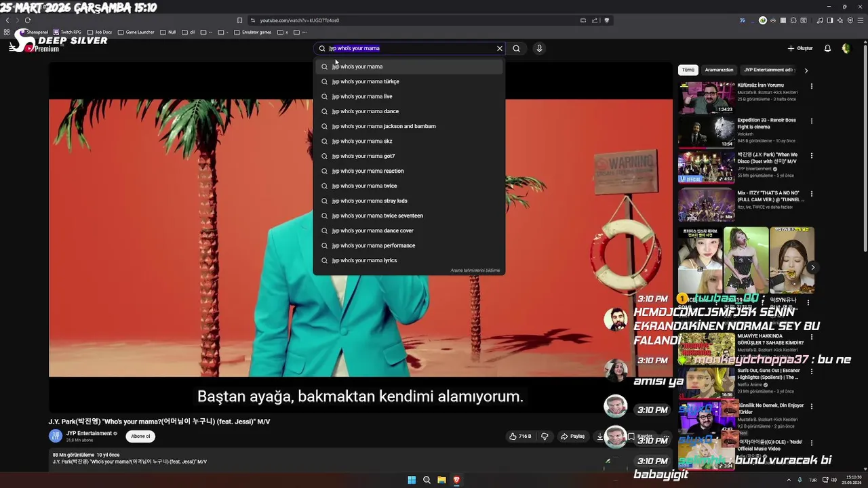Select suggestion 'jyp who's your mama stray kids'
Viewport: 868px width, 488px height.
coord(409,201)
